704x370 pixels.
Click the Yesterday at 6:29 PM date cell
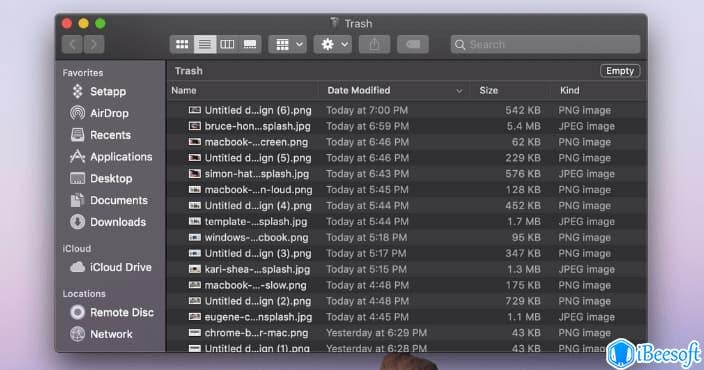pos(377,333)
